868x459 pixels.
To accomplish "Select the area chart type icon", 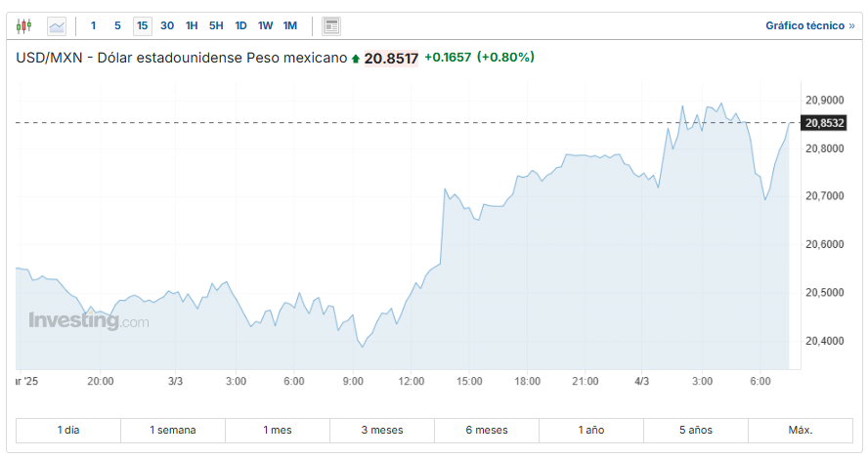I will tap(57, 26).
